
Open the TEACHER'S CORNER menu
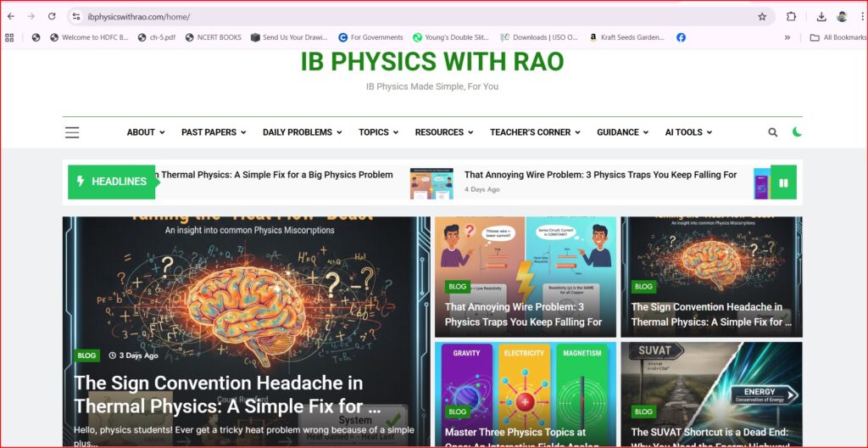tap(534, 132)
